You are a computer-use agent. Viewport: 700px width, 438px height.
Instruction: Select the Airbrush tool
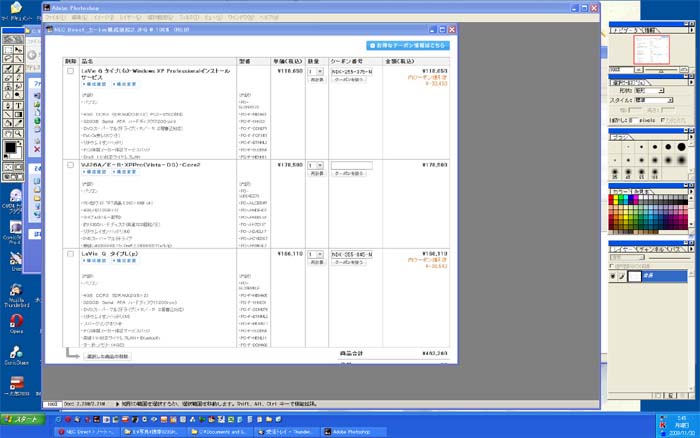pos(8,69)
